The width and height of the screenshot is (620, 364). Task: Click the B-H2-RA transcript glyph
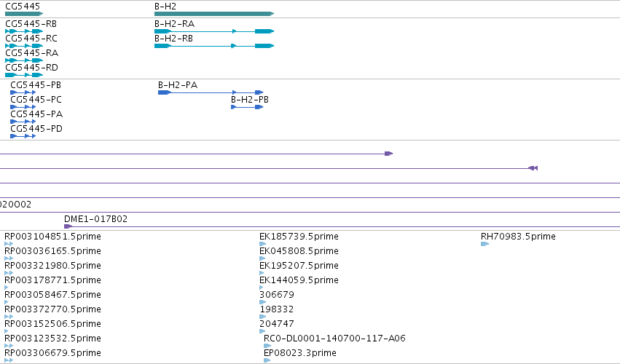pyautogui.click(x=214, y=31)
